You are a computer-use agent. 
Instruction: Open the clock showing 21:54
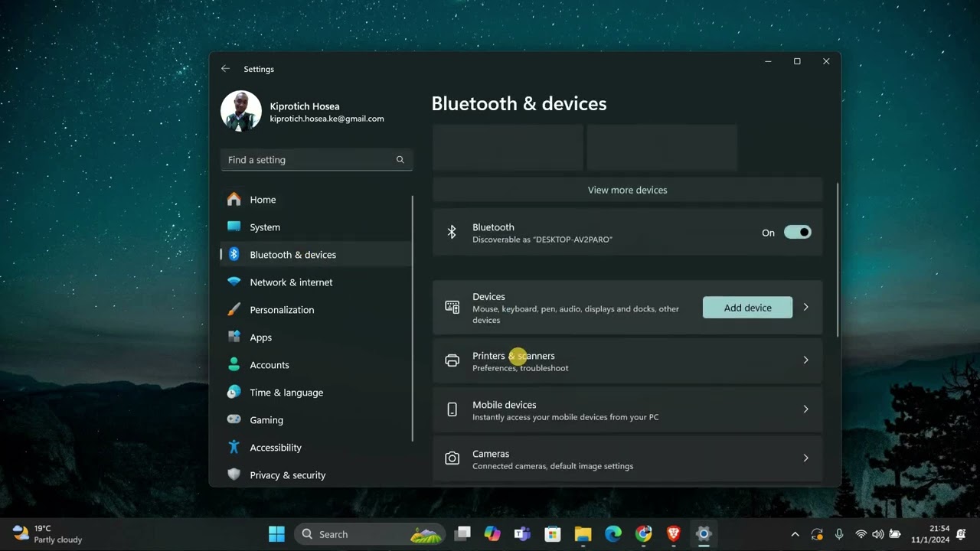point(929,534)
